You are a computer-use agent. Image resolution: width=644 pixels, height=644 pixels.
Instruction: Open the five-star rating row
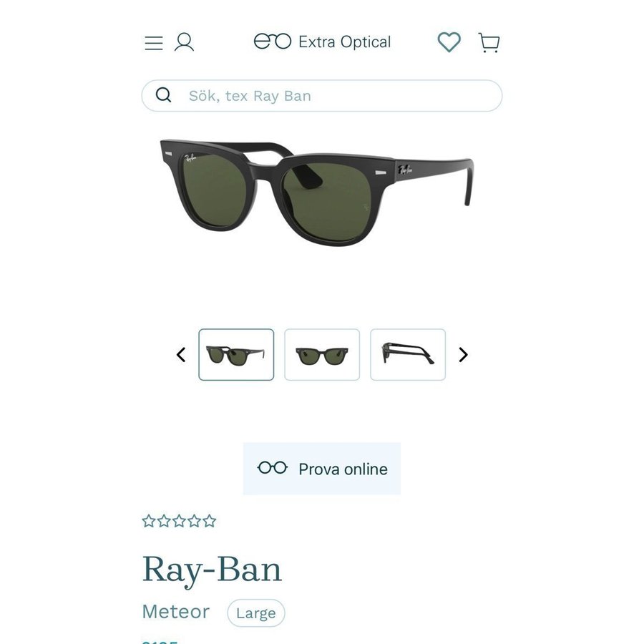[179, 521]
